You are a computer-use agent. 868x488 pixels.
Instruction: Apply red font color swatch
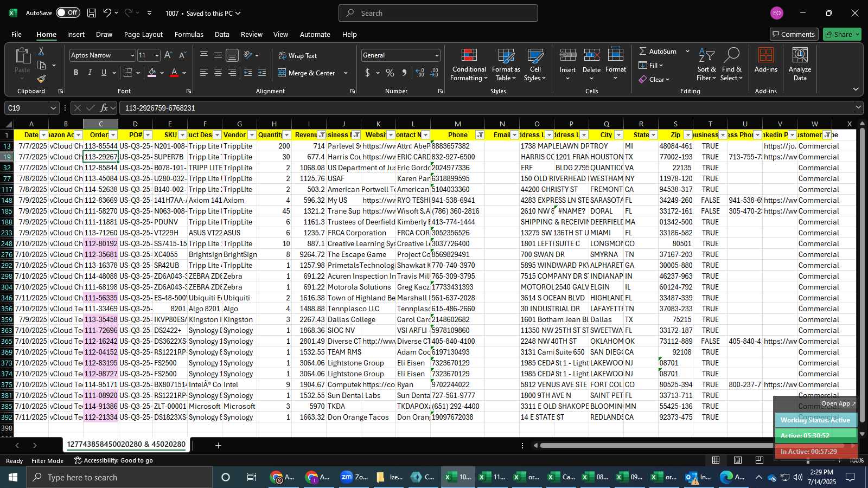pos(174,73)
